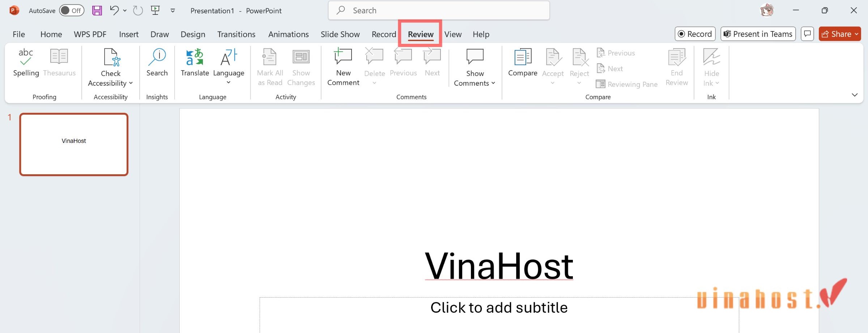Open the File menu

click(19, 34)
